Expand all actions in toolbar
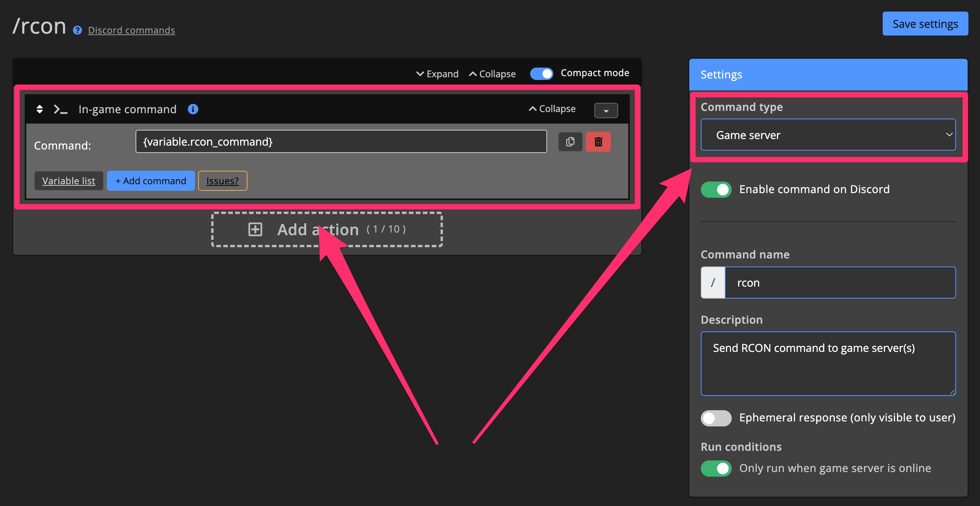 point(437,74)
